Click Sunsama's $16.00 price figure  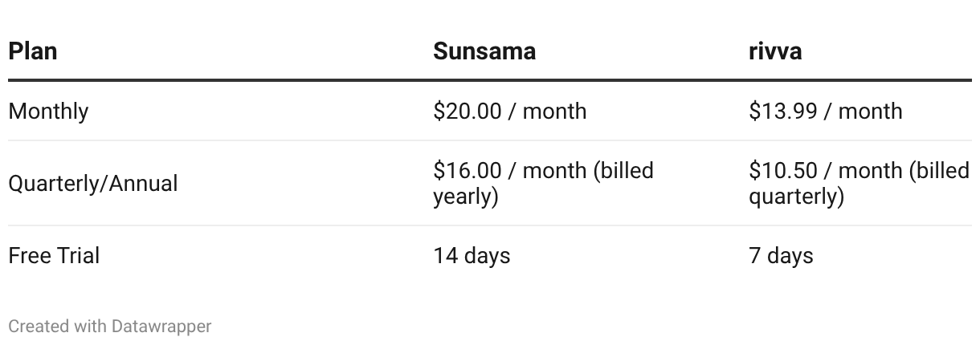click(467, 171)
